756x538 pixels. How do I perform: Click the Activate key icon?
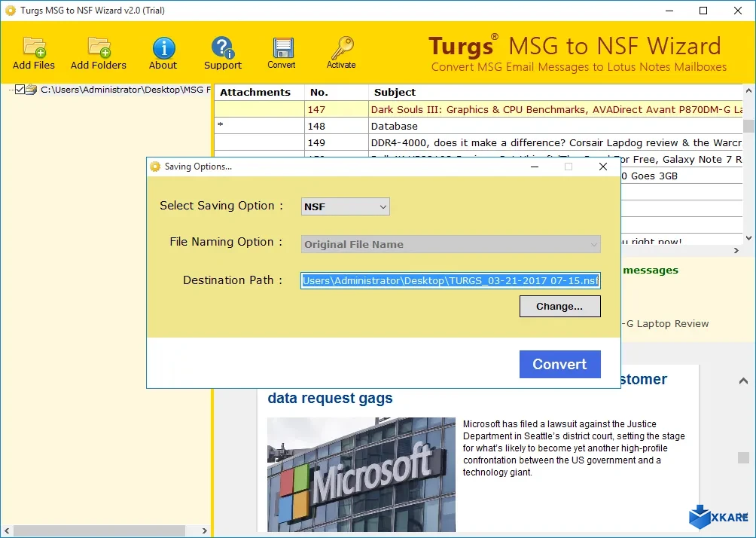tap(342, 47)
